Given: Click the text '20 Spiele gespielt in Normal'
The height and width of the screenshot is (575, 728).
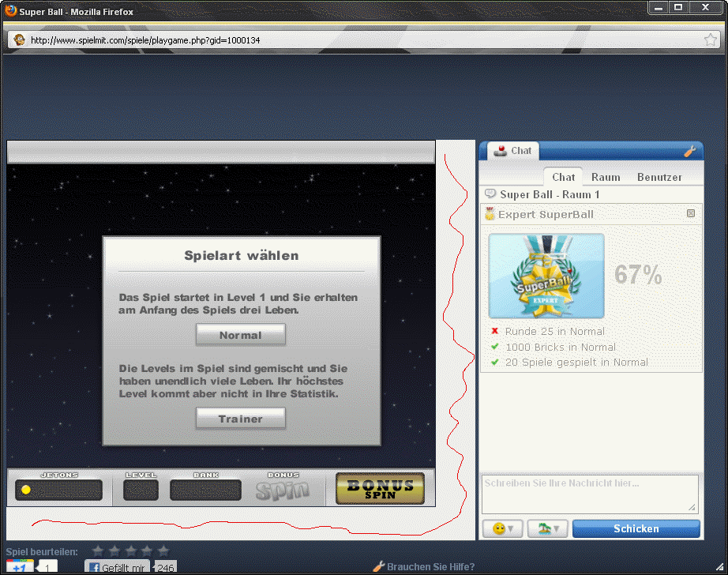Looking at the screenshot, I should [576, 363].
